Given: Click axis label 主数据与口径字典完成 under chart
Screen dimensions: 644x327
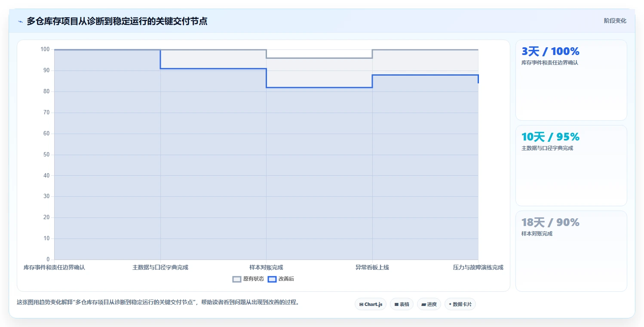Looking at the screenshot, I should click(160, 267).
